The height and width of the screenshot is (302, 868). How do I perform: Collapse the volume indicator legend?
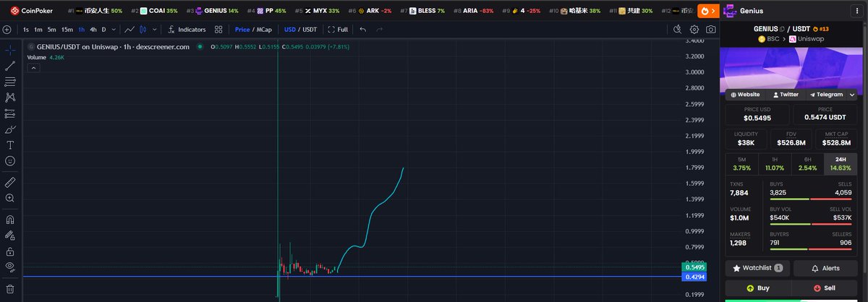[x=33, y=67]
